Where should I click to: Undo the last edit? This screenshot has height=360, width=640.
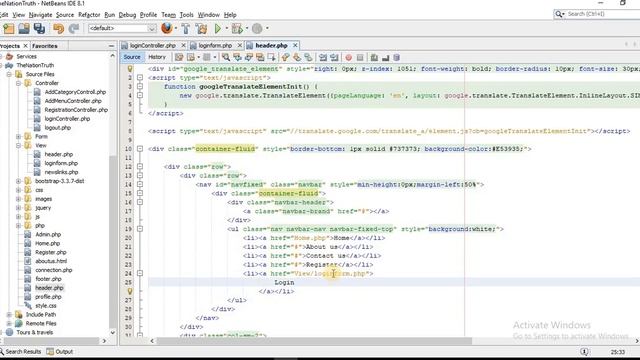click(58, 28)
